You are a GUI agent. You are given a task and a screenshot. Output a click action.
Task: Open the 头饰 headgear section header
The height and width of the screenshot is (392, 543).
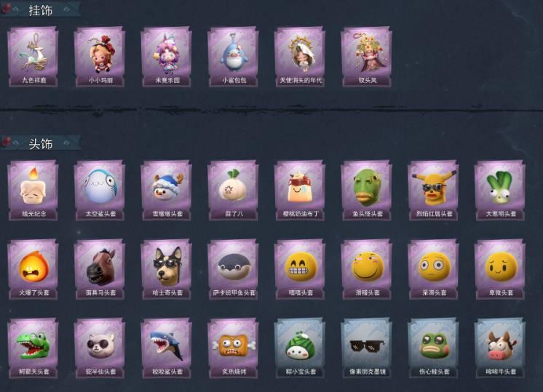coord(41,143)
